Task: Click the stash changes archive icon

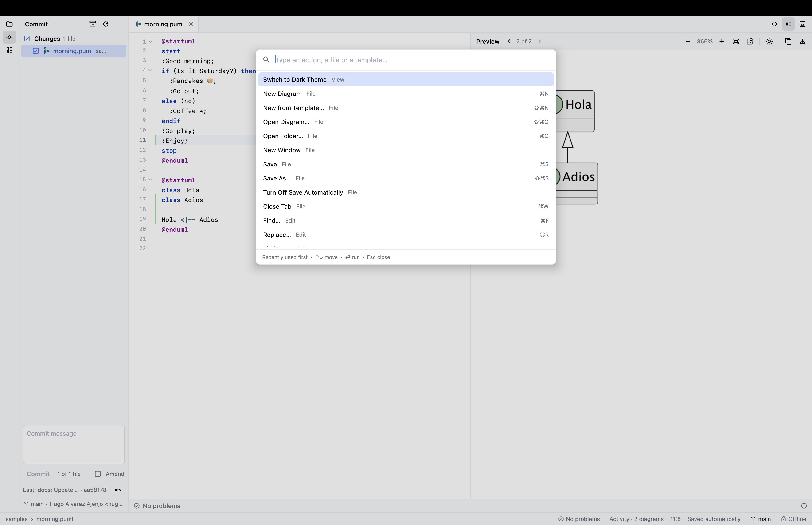Action: 92,24
